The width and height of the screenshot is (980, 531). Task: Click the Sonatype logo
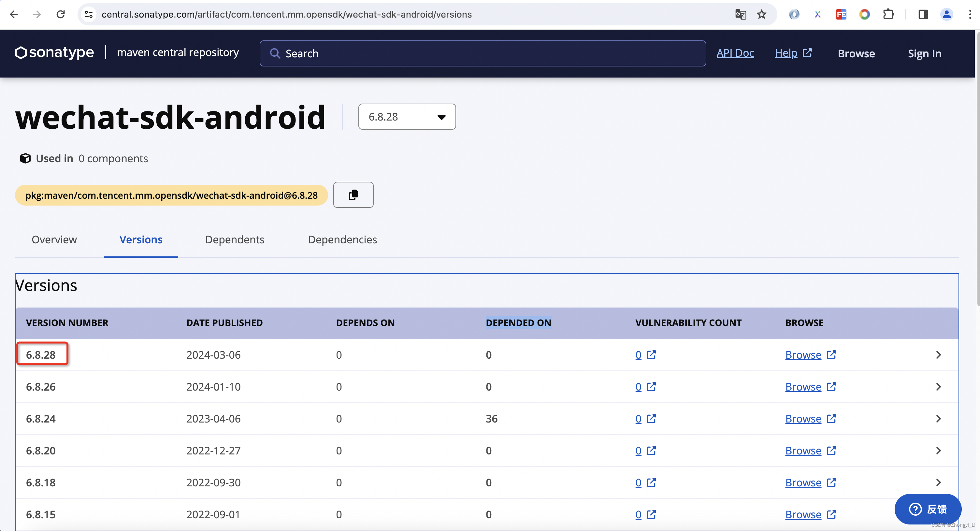(x=54, y=52)
